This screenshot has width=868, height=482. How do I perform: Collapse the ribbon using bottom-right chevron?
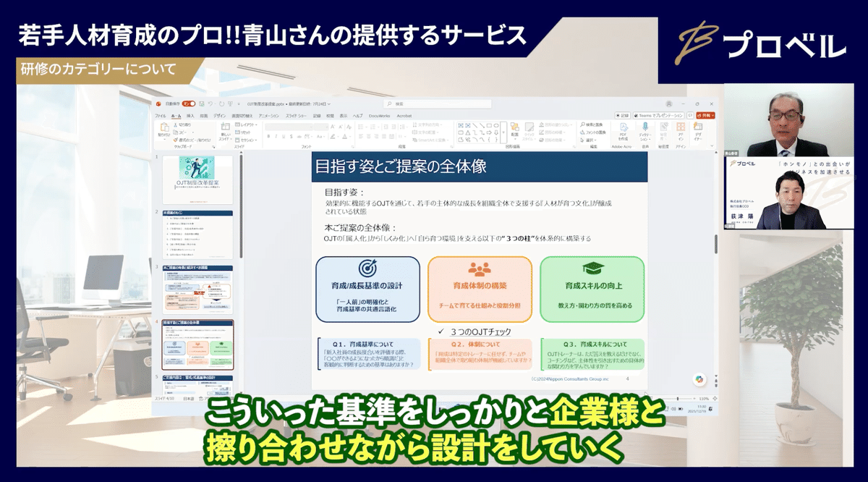[x=712, y=145]
